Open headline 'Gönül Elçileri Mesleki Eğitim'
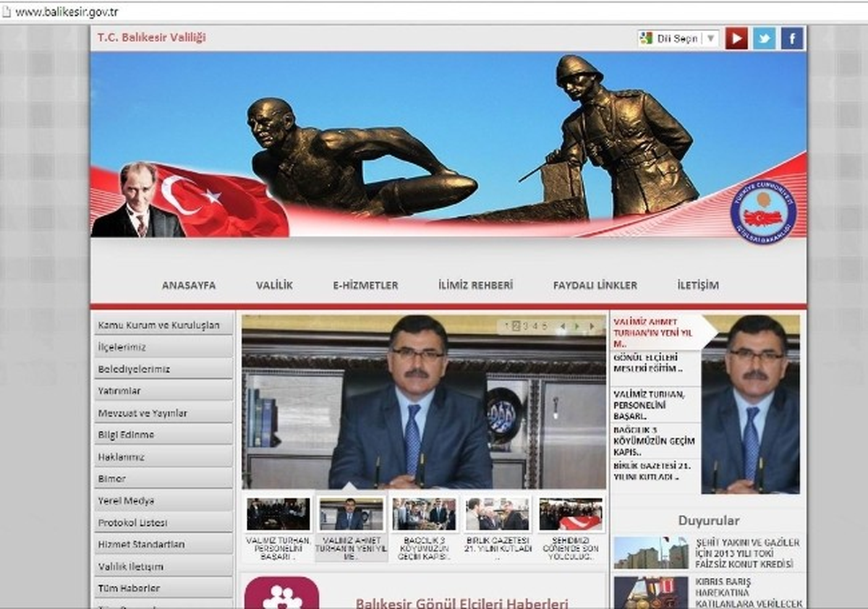This screenshot has height=609, width=868. pyautogui.click(x=648, y=362)
